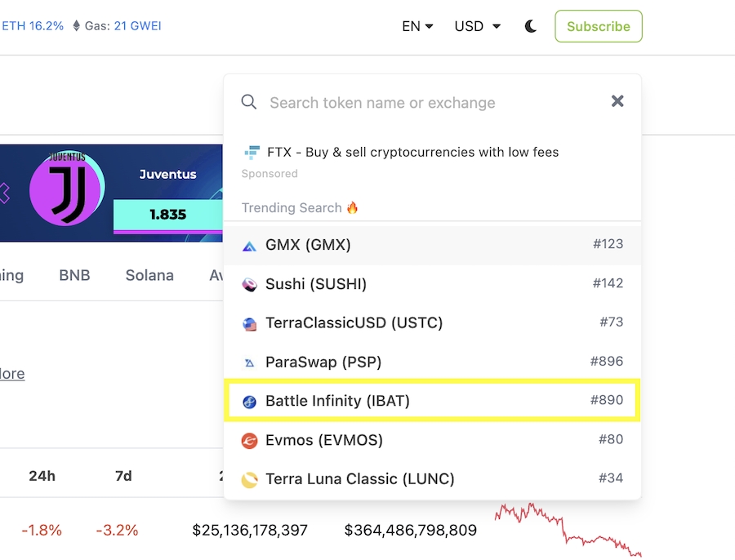
Task: Switch to the Solana category tab
Action: click(x=149, y=275)
